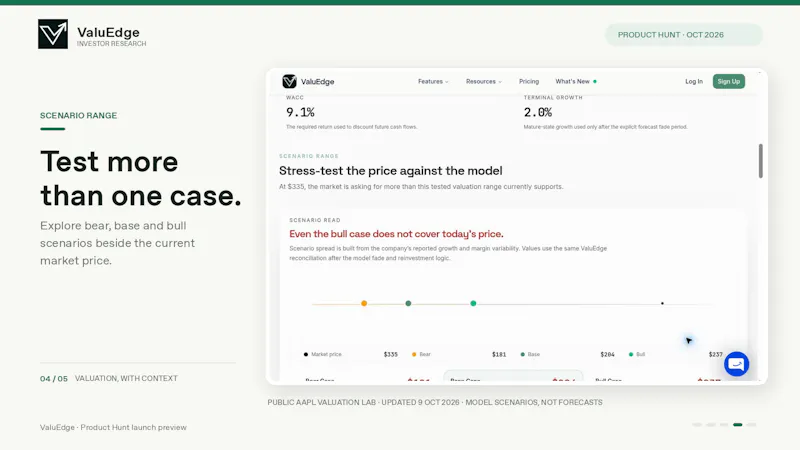Click the Market price legend dot

pos(306,354)
